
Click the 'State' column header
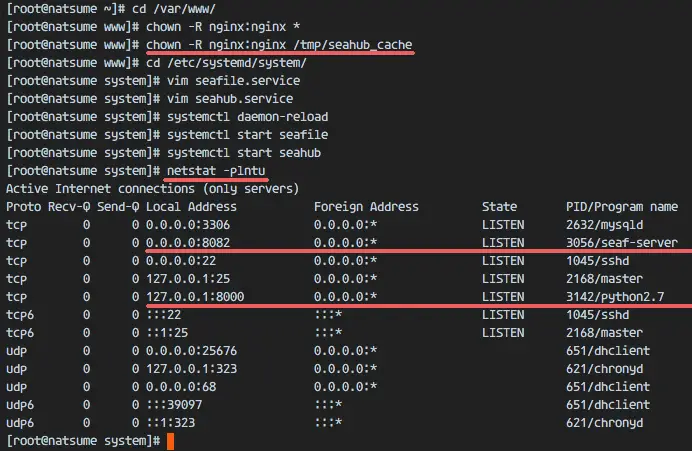(x=499, y=207)
